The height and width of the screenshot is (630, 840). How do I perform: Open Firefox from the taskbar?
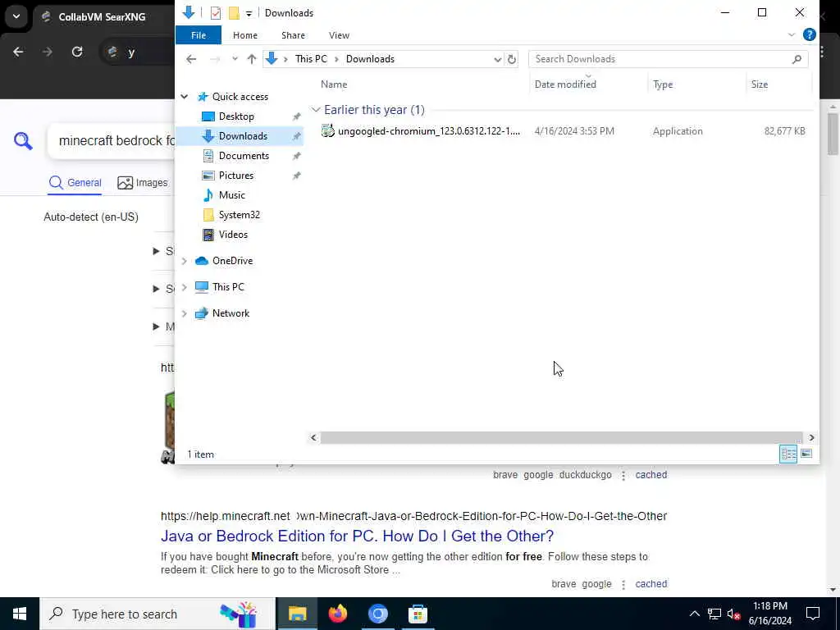(337, 614)
